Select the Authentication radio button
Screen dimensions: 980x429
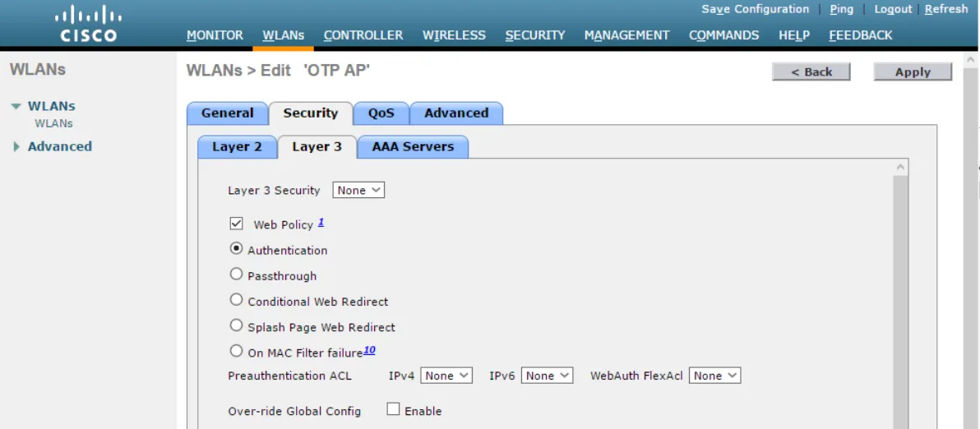click(x=236, y=248)
